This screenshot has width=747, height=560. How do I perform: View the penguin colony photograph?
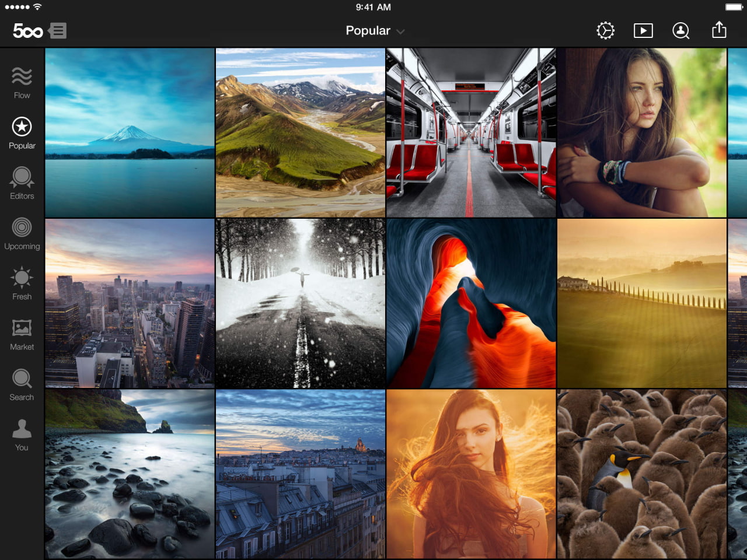click(x=642, y=474)
